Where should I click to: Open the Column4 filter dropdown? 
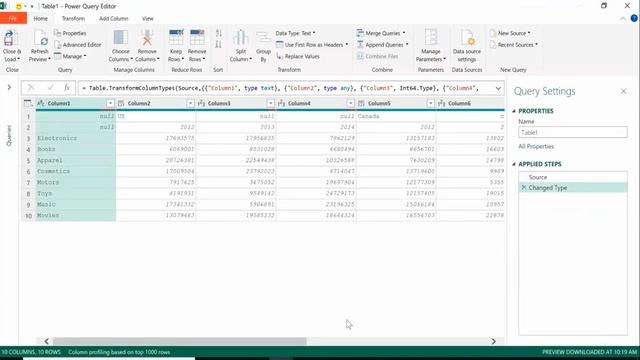[x=351, y=103]
